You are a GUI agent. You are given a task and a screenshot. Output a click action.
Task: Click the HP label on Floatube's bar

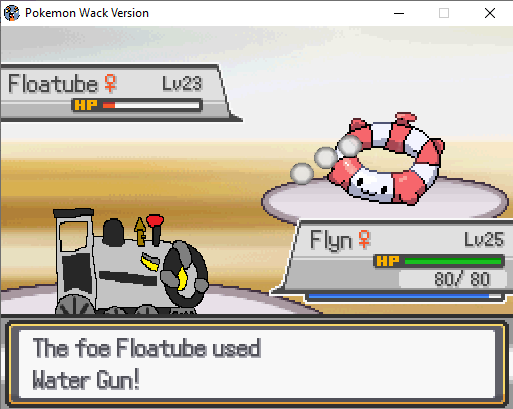click(86, 105)
